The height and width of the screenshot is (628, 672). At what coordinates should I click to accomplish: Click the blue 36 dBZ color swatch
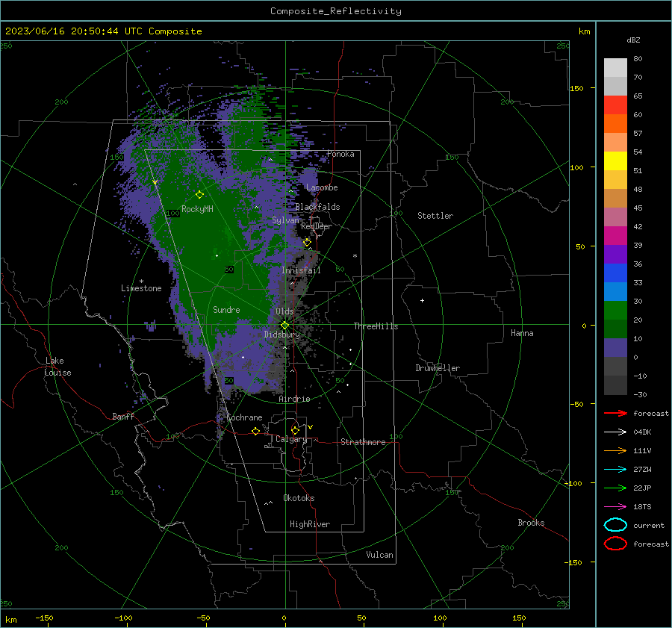tap(615, 273)
